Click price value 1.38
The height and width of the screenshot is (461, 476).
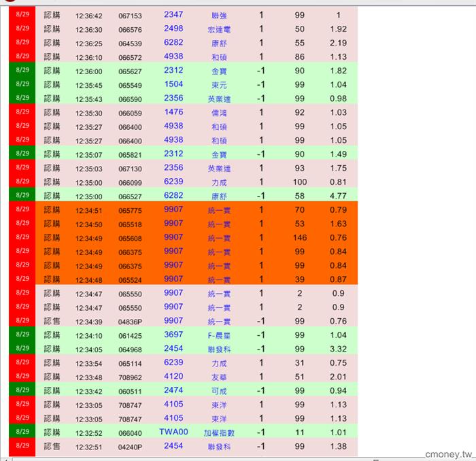[338, 446]
